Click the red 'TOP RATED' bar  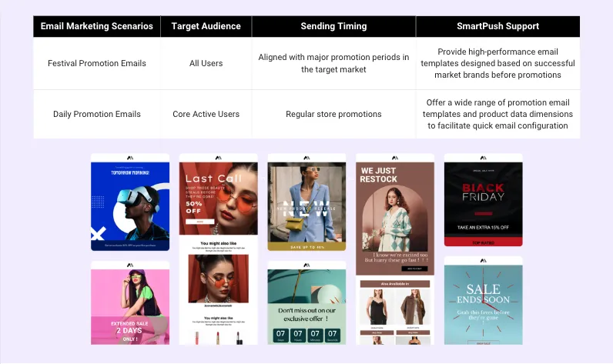[x=483, y=242]
